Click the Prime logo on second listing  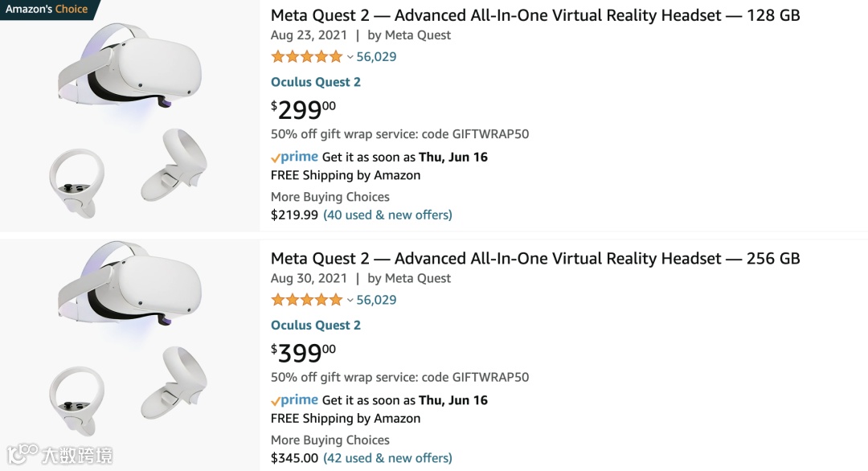295,400
